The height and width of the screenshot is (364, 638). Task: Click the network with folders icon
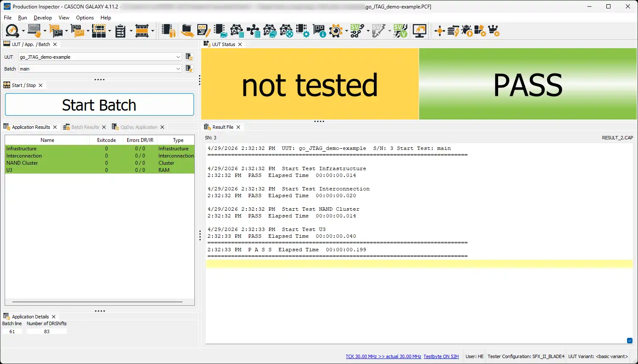(x=270, y=31)
